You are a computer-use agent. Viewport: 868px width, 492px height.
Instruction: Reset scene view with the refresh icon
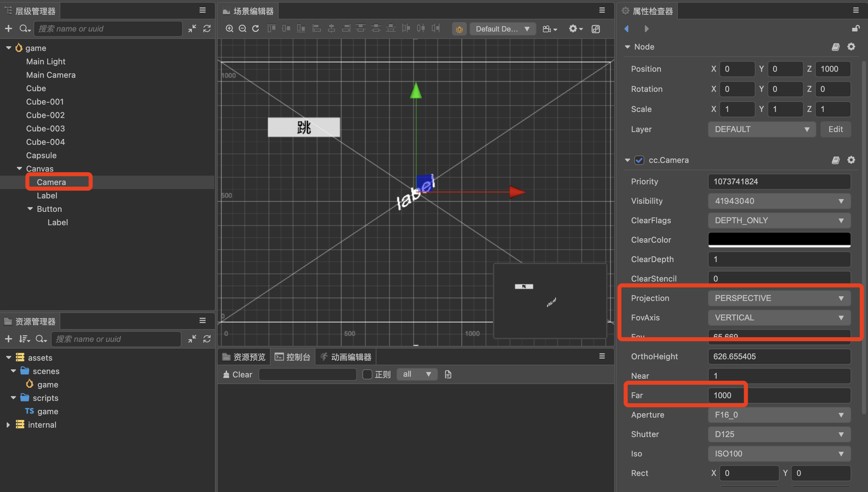point(256,29)
